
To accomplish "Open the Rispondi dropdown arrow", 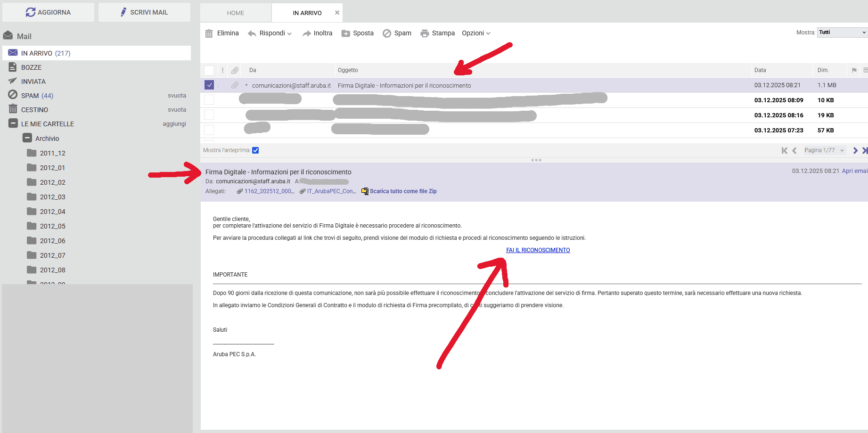I will point(289,33).
